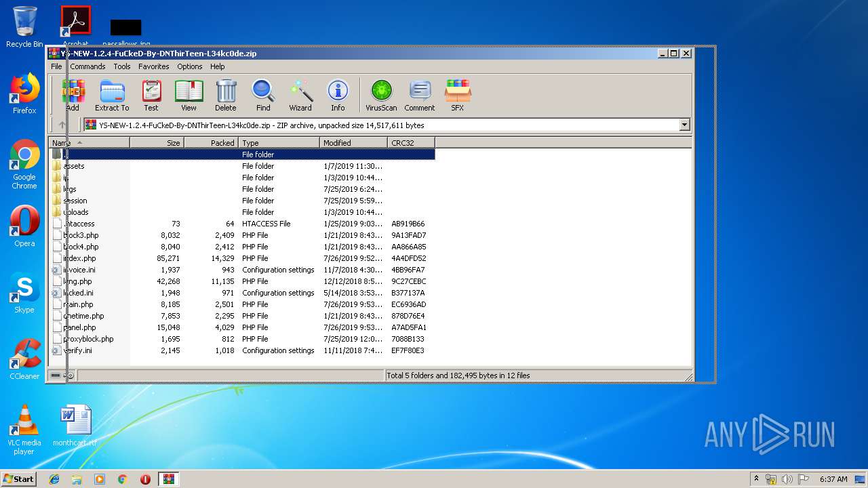Sort by Type column header
Image resolution: width=868 pixels, height=488 pixels.
point(279,143)
